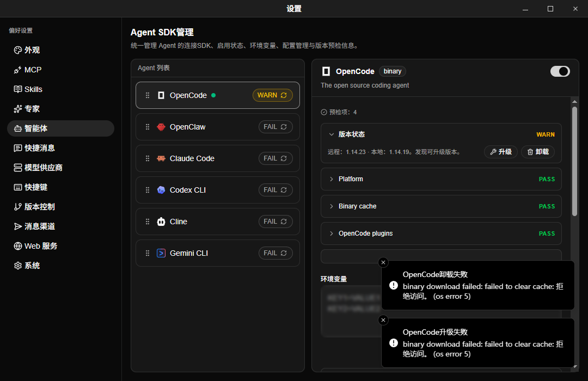Click the Cline robot icon
The width and height of the screenshot is (588, 381).
pos(161,221)
